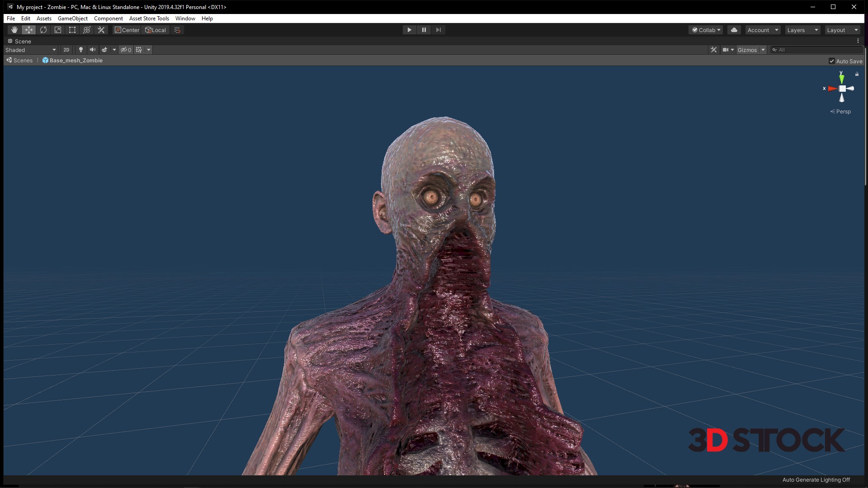Select the Rect transform tool
Viewport: 868px width, 488px height.
tap(72, 30)
